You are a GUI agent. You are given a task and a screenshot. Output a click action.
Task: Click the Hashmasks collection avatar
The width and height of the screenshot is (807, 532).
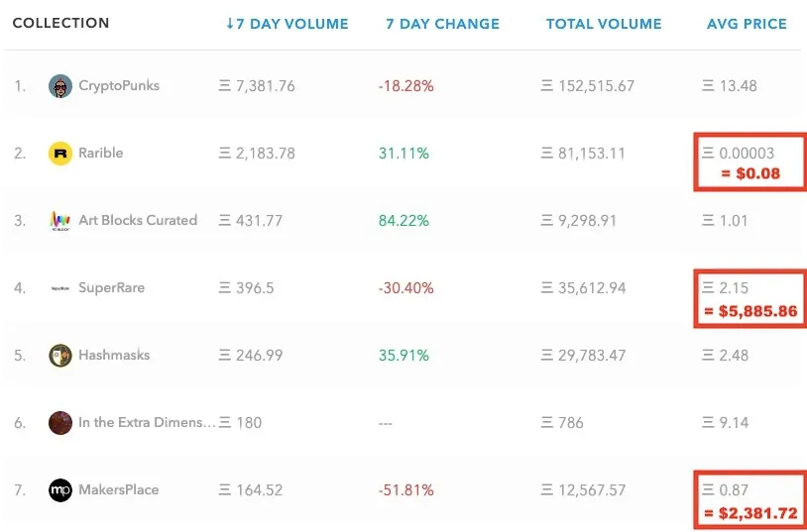[x=60, y=356]
